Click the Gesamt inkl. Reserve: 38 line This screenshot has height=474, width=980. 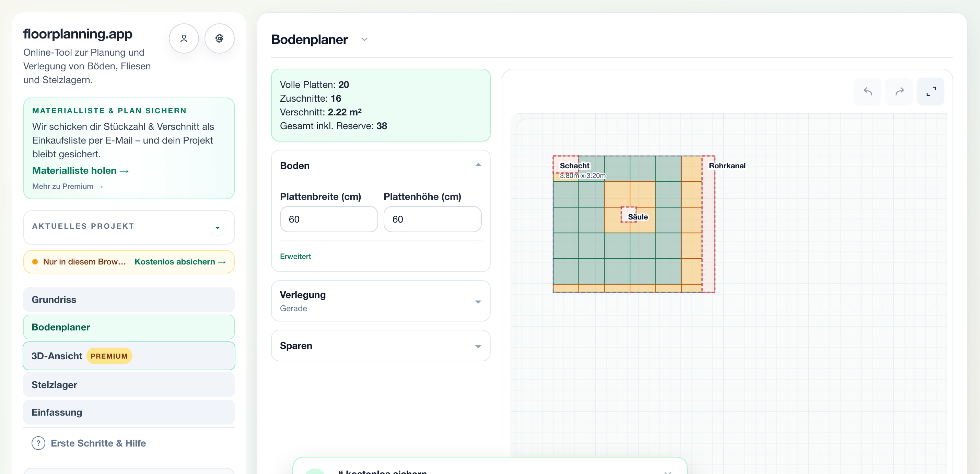(x=334, y=126)
